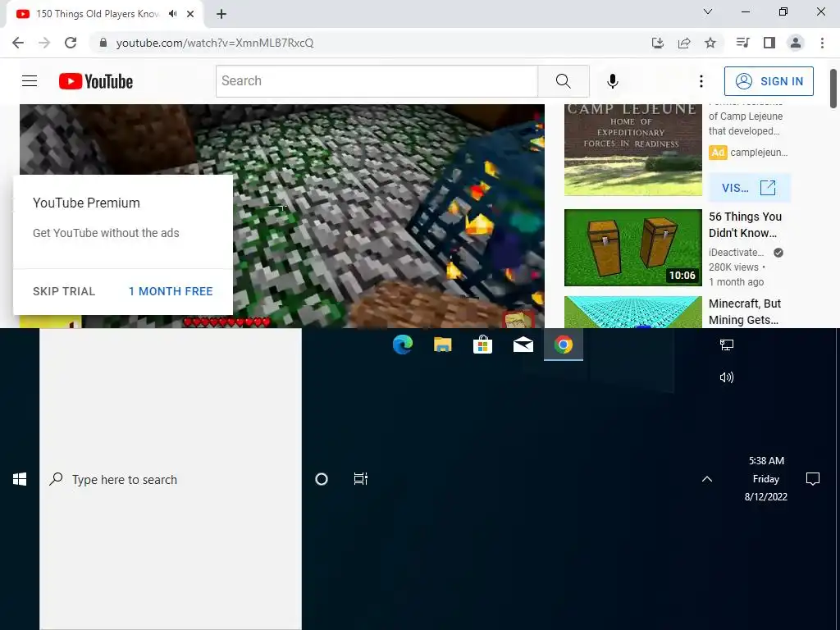Image resolution: width=840 pixels, height=630 pixels.
Task: Open File Explorer from taskbar
Action: 442,345
